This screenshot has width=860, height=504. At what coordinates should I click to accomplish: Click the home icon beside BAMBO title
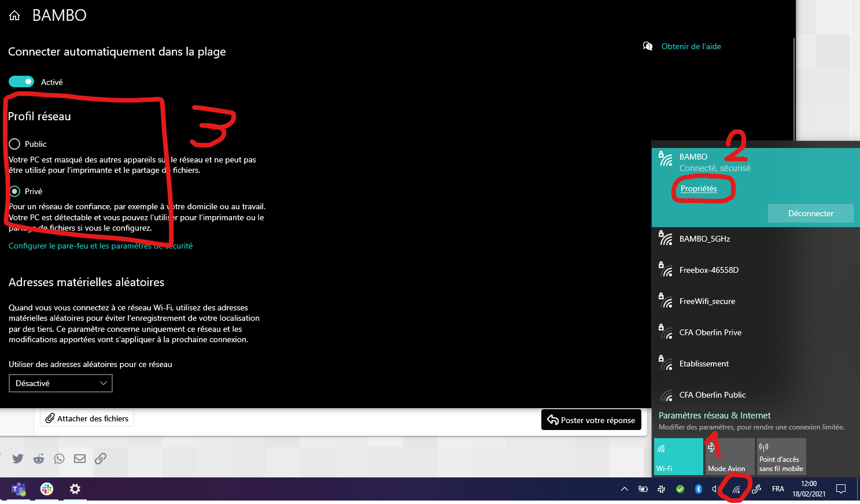pyautogui.click(x=14, y=16)
